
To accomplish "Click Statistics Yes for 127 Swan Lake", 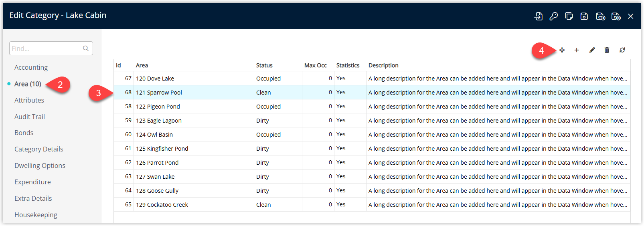I will pos(341,176).
